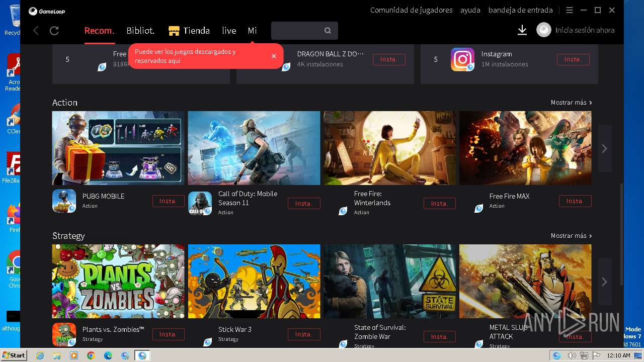This screenshot has width=644, height=362.
Task: Install Call of Duty Mobile
Action: click(304, 204)
